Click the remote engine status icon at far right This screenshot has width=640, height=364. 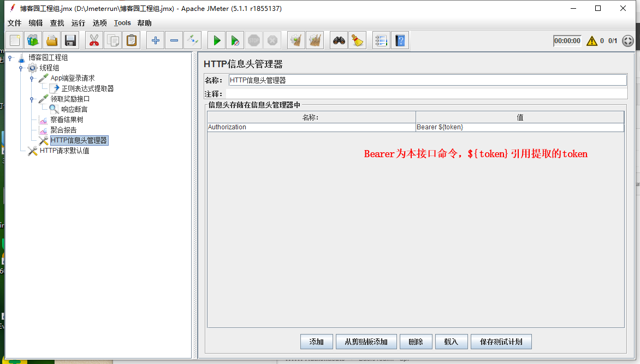coord(628,41)
